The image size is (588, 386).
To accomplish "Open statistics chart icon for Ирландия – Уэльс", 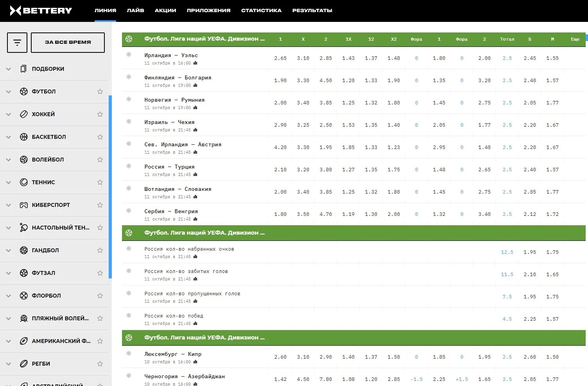I will tap(195, 63).
